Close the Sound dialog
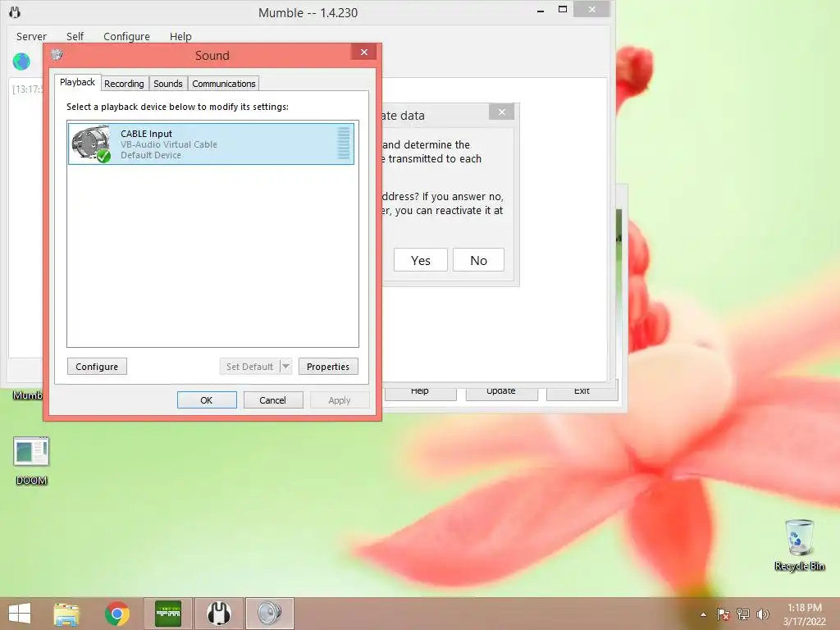This screenshot has height=630, width=840. tap(364, 52)
